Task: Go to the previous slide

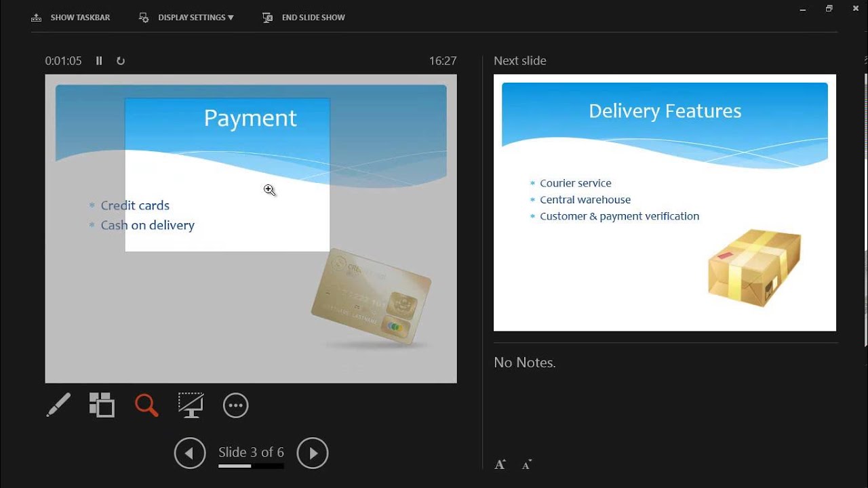Action: click(190, 453)
